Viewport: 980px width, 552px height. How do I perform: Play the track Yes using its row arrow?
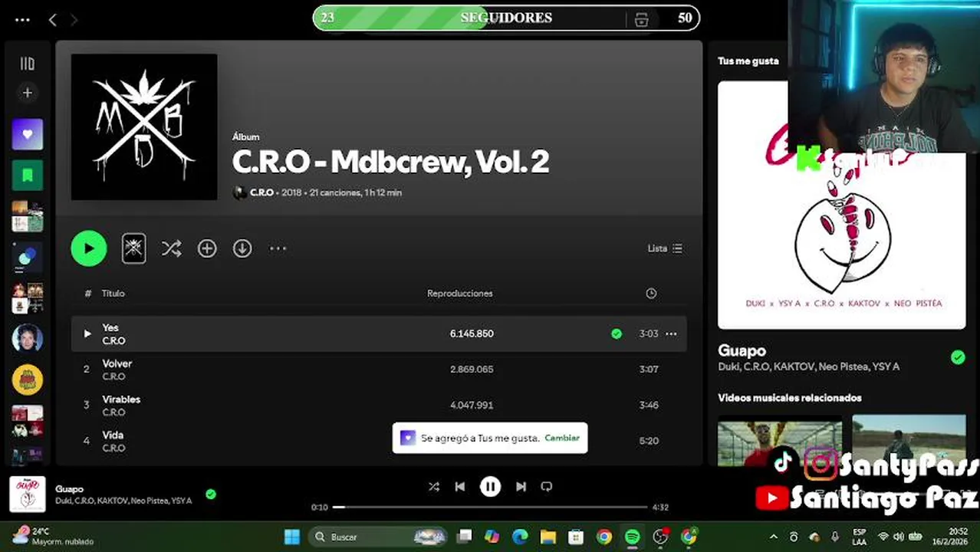[x=87, y=333]
